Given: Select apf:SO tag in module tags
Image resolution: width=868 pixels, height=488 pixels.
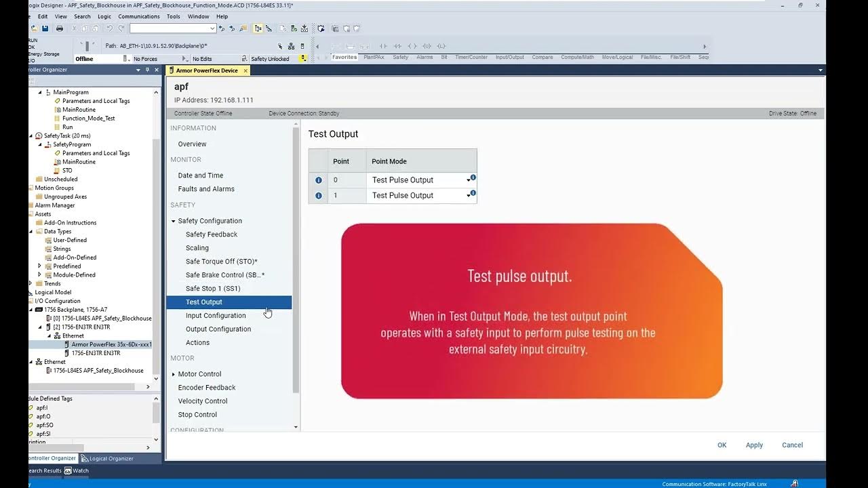Looking at the screenshot, I should 45,425.
